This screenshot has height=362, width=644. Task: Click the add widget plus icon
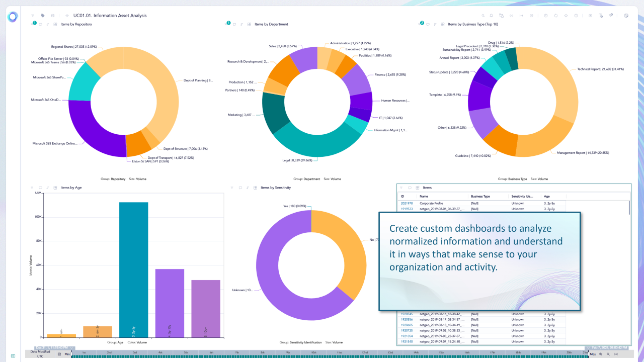pyautogui.click(x=590, y=16)
